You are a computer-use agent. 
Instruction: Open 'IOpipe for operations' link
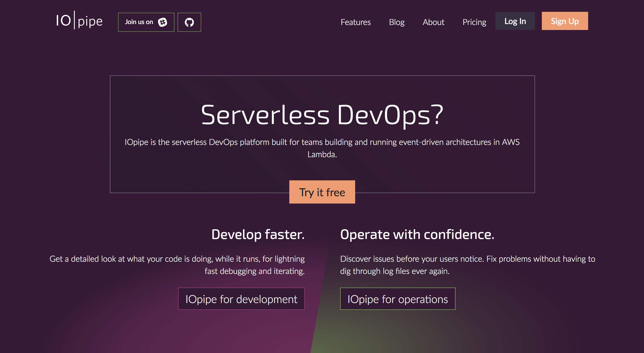[x=397, y=299]
